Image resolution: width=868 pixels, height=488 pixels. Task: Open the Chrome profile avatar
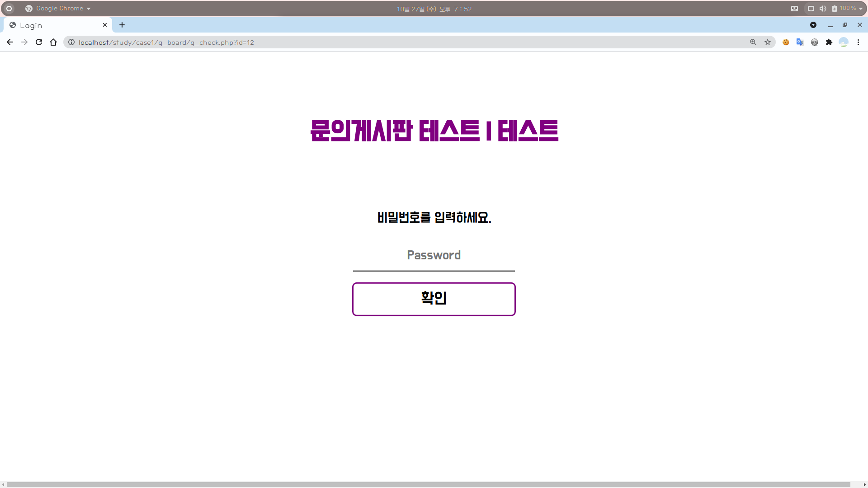pyautogui.click(x=844, y=42)
